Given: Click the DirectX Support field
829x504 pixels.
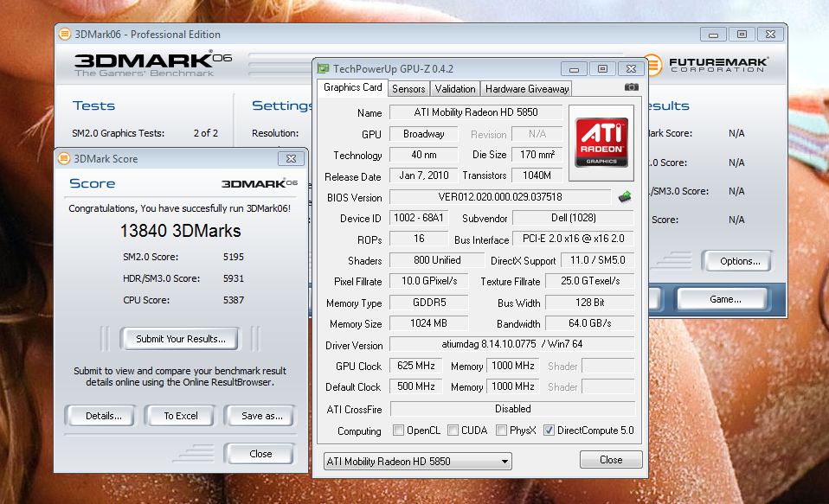Looking at the screenshot, I should point(597,260).
